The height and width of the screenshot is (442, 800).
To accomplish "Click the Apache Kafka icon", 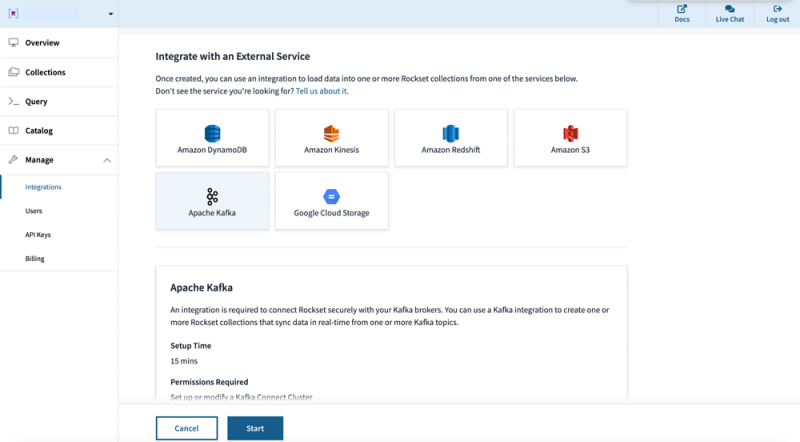I will coord(212,197).
